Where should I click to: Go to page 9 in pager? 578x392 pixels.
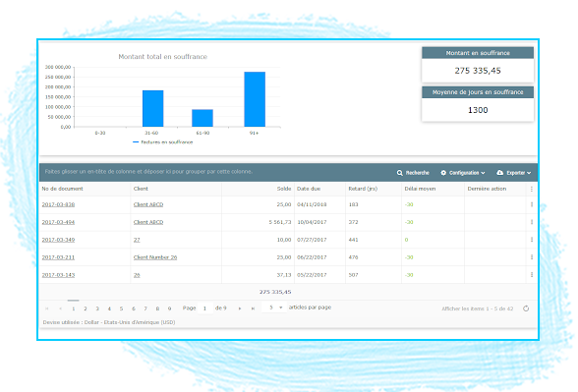click(169, 308)
